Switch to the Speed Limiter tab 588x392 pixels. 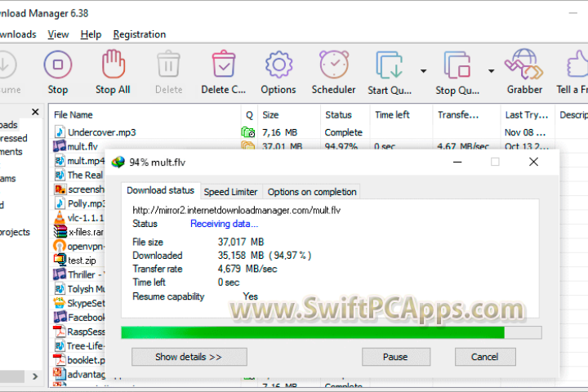point(230,192)
